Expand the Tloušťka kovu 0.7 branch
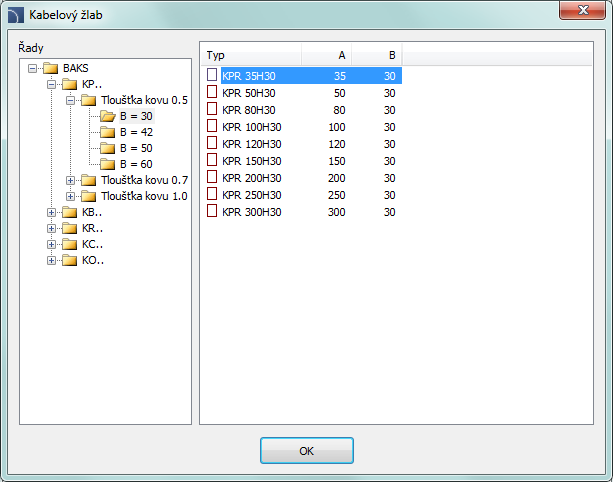The width and height of the screenshot is (613, 482). click(x=70, y=181)
